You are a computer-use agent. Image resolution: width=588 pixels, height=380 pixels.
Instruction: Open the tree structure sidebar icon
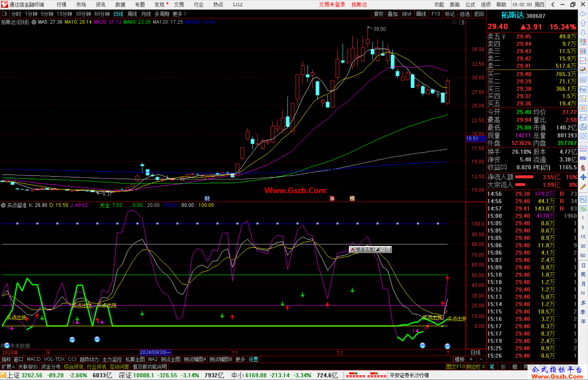point(583,99)
